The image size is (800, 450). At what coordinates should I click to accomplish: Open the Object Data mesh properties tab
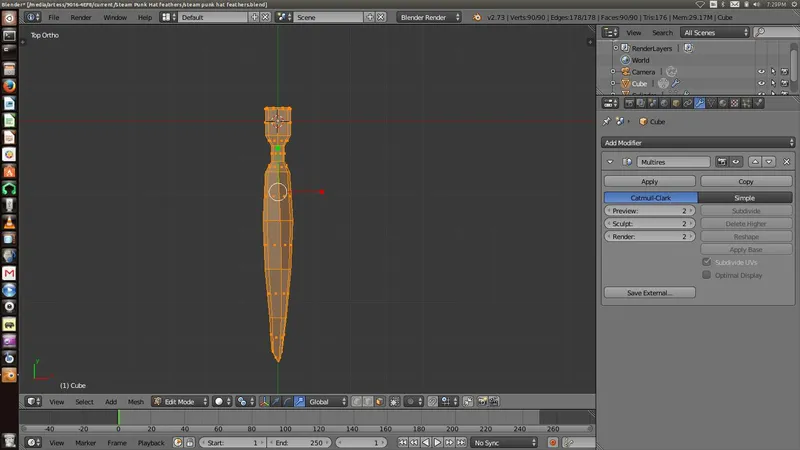tap(711, 104)
